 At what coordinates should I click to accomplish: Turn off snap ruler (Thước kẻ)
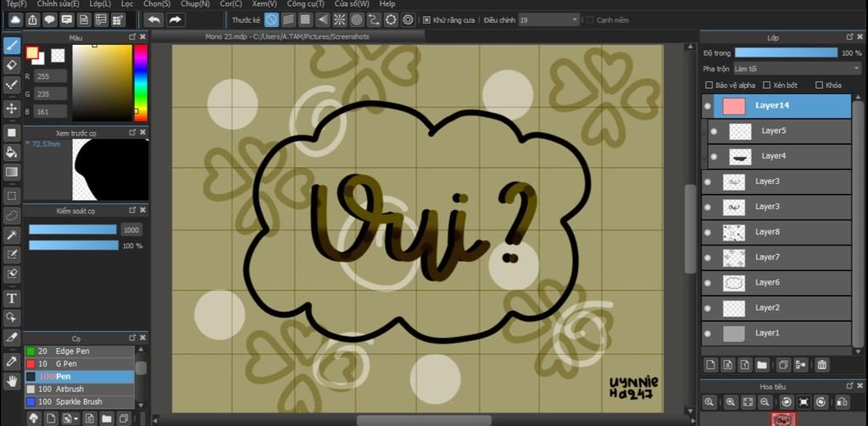[x=271, y=20]
